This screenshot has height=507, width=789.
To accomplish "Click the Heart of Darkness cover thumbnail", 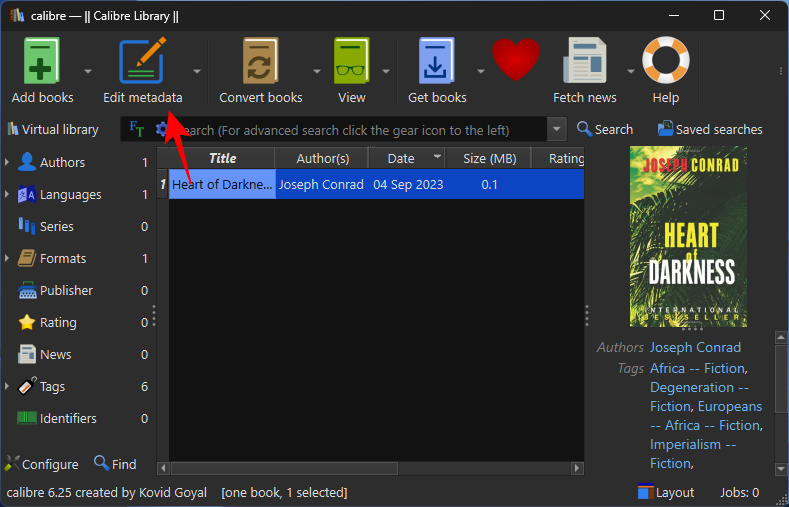I will tap(688, 236).
